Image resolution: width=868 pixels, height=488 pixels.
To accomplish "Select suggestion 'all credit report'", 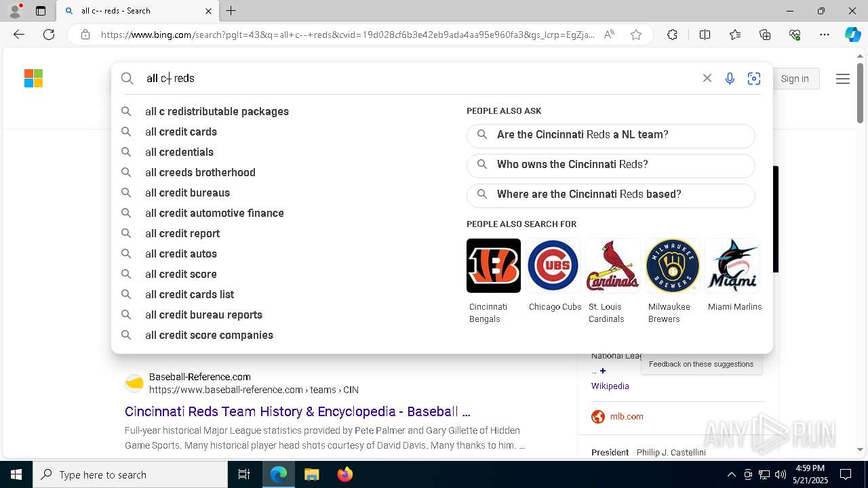I will pos(182,233).
